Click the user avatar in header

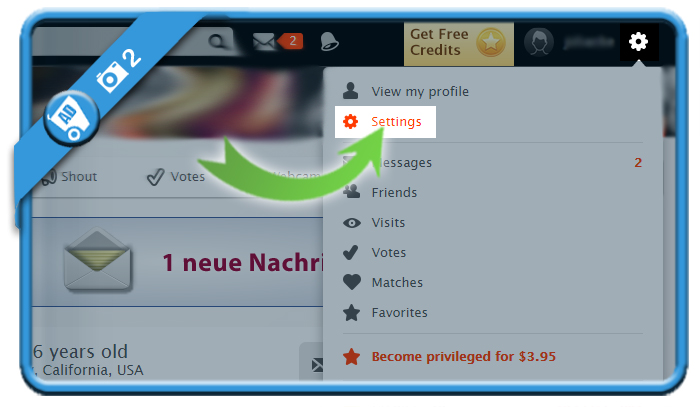[x=539, y=42]
